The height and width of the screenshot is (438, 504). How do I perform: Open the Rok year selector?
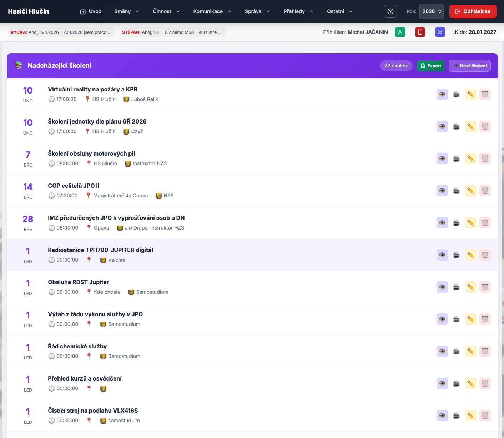431,11
